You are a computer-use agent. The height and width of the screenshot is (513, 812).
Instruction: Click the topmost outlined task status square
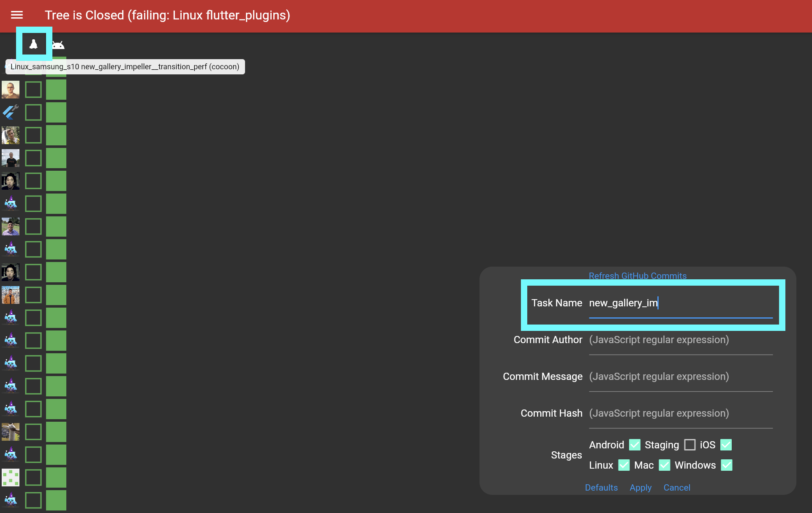(33, 89)
